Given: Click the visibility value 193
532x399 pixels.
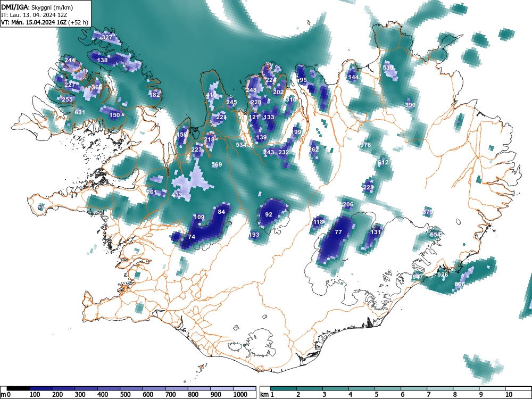Looking at the screenshot, I should [254, 235].
